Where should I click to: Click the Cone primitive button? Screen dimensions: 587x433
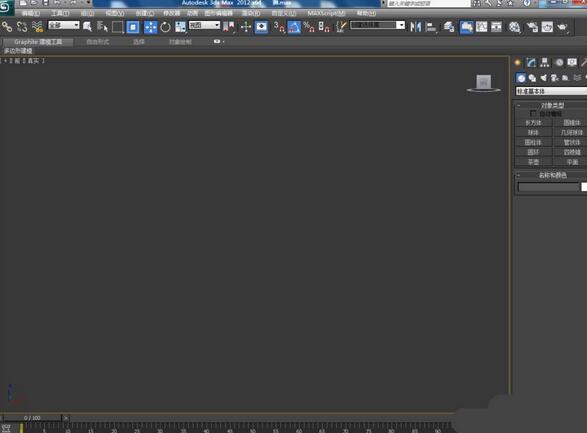(x=570, y=123)
